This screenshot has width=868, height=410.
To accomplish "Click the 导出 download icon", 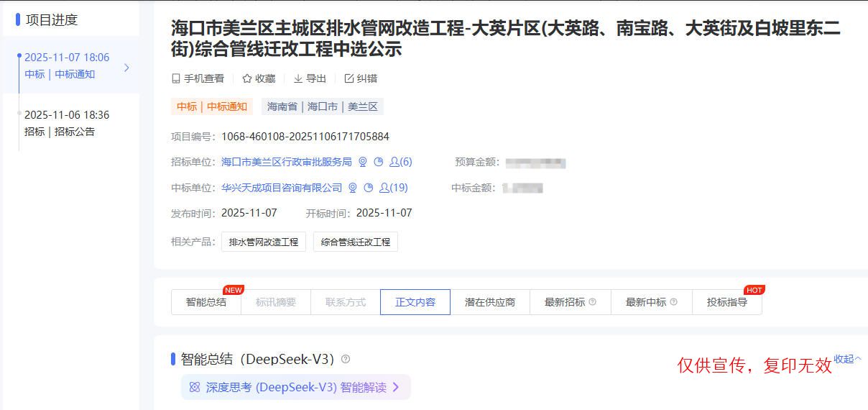I will tap(298, 78).
